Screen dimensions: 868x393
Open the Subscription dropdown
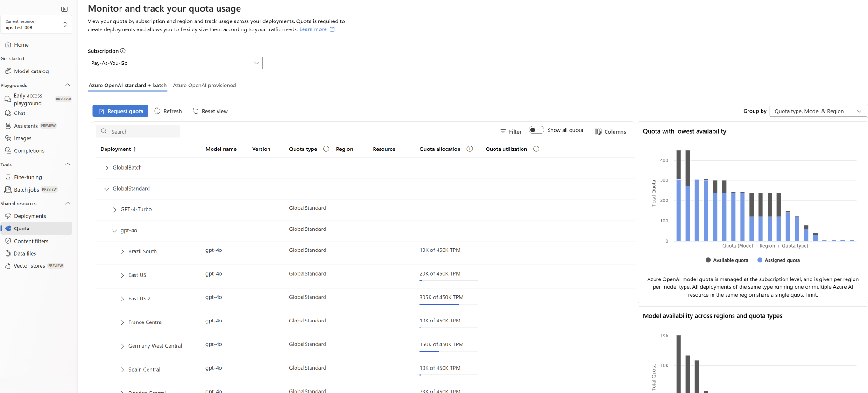coord(175,63)
